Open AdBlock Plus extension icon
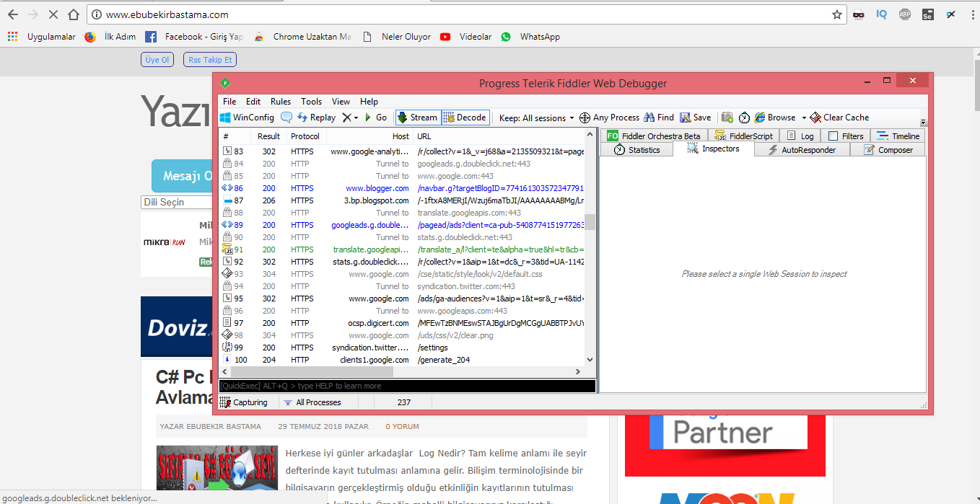The image size is (980, 504). [x=905, y=14]
